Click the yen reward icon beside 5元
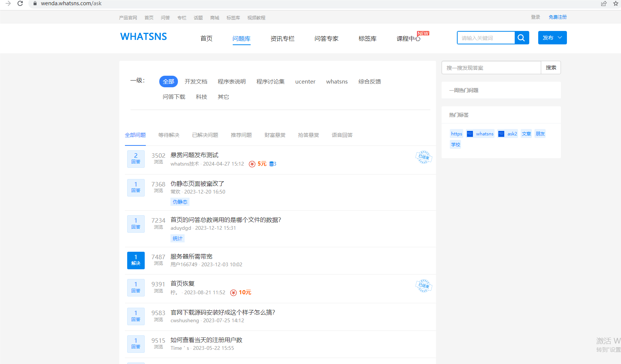Image resolution: width=621 pixels, height=364 pixels. pos(252,164)
